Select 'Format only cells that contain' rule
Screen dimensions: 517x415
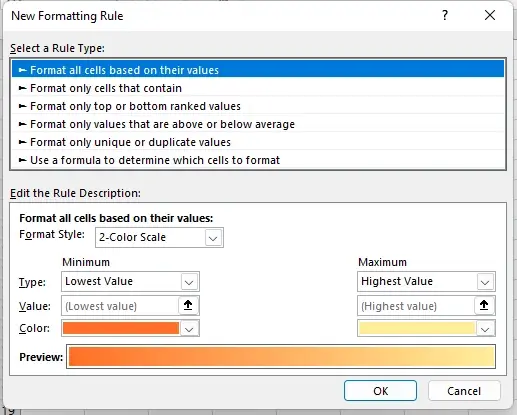click(x=258, y=88)
